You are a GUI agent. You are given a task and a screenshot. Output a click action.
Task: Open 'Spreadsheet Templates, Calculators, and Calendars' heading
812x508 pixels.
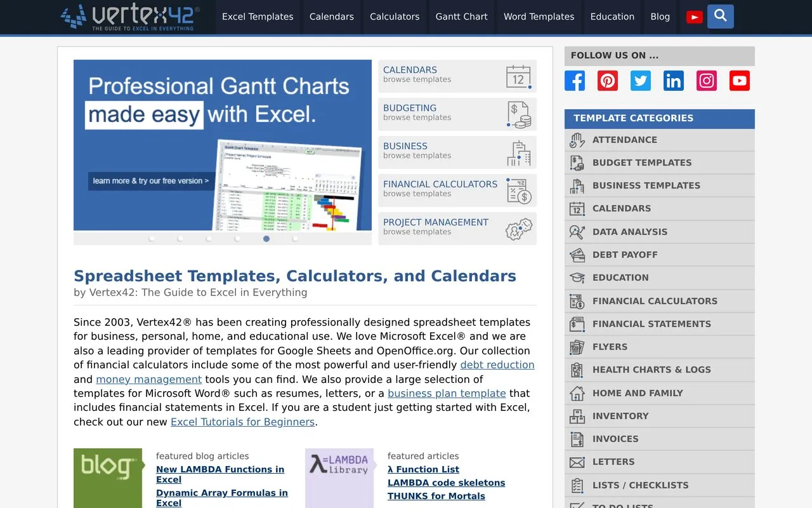pos(295,276)
